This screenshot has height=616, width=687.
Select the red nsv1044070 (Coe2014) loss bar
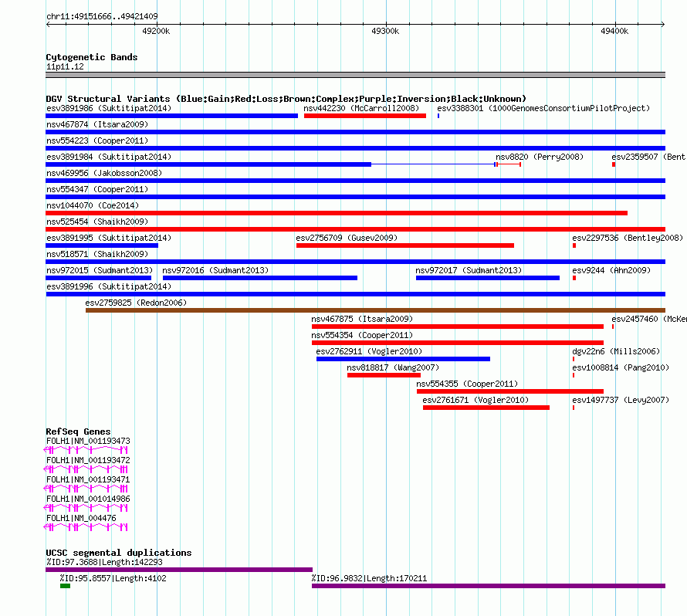[337, 213]
